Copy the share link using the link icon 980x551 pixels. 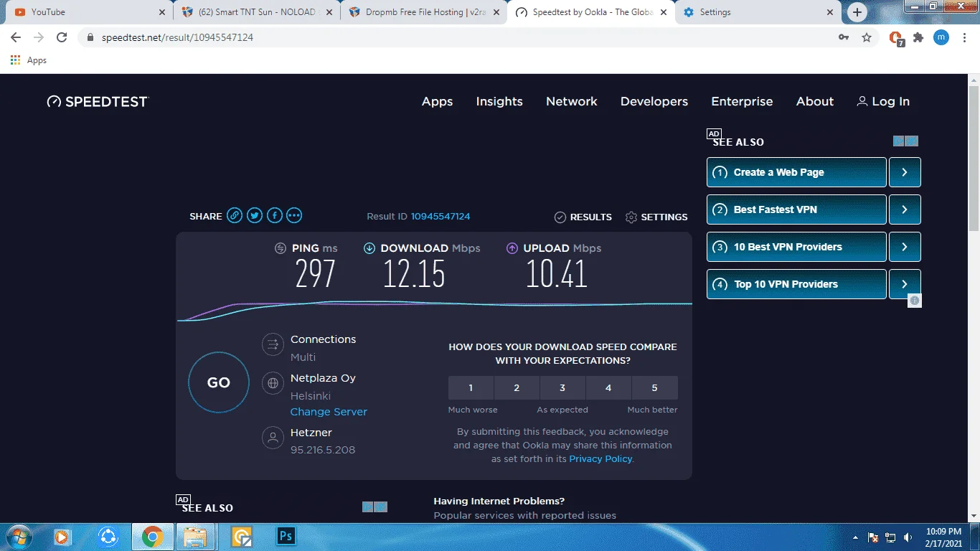click(235, 215)
